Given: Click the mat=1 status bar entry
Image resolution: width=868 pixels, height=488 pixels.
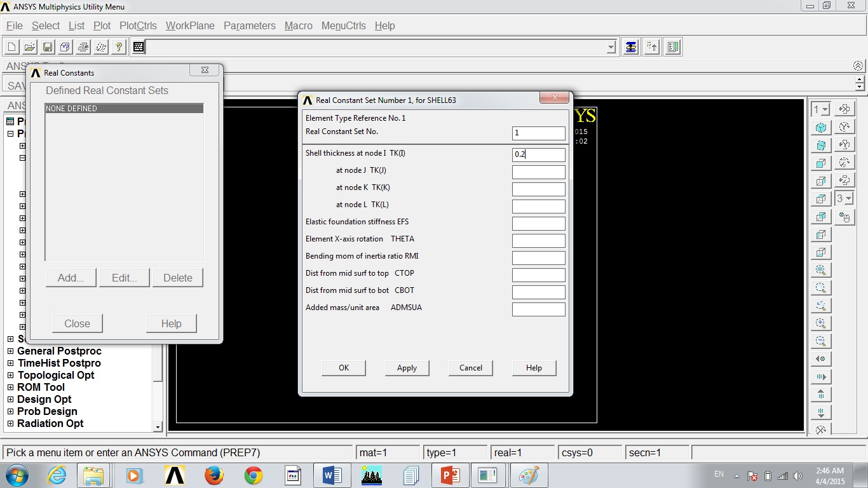Looking at the screenshot, I should (x=388, y=453).
